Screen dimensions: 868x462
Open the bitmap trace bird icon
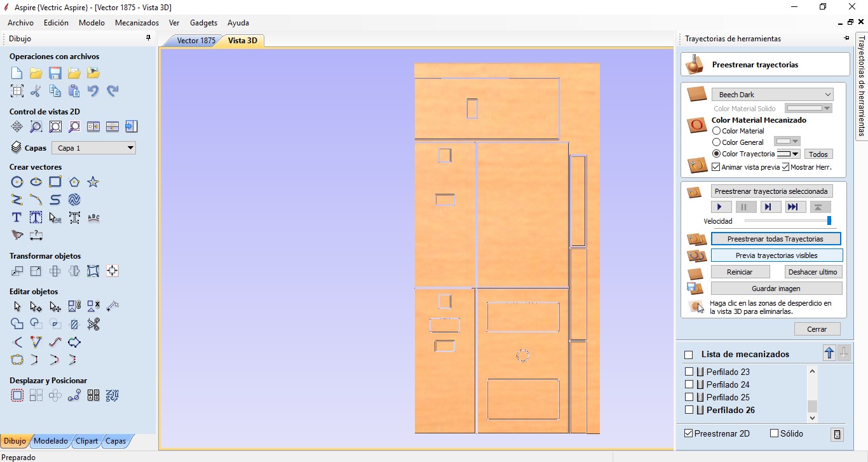tap(17, 235)
